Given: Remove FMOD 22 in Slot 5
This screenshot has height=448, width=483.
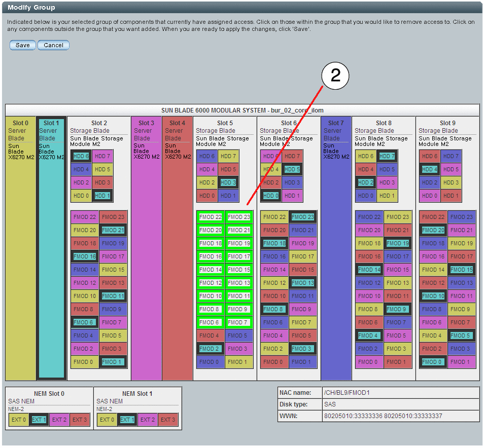Looking at the screenshot, I should coord(211,217).
